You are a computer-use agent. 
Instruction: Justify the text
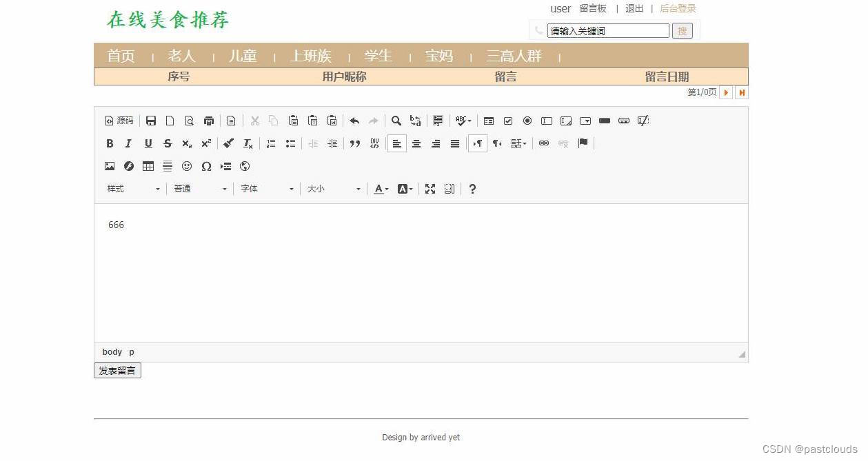[x=455, y=143]
